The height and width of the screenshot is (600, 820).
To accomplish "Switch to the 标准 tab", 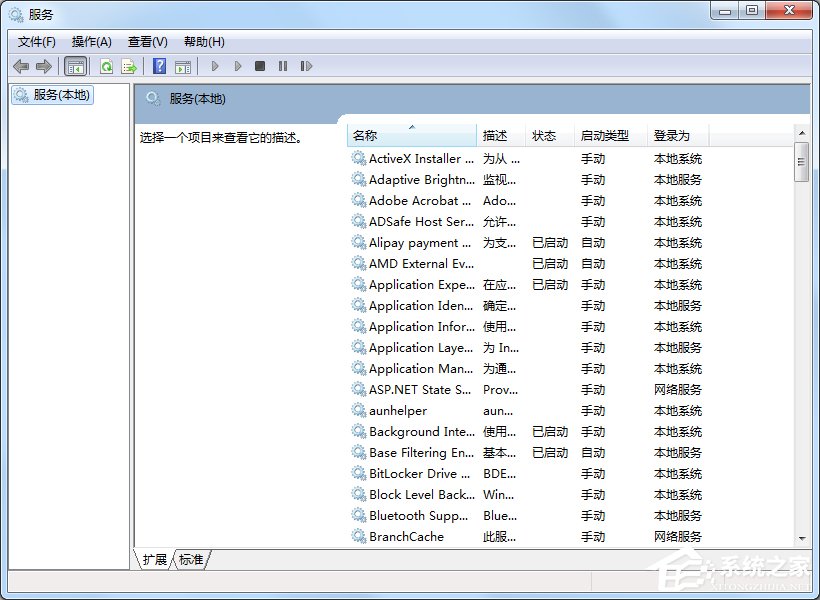I will (x=191, y=560).
